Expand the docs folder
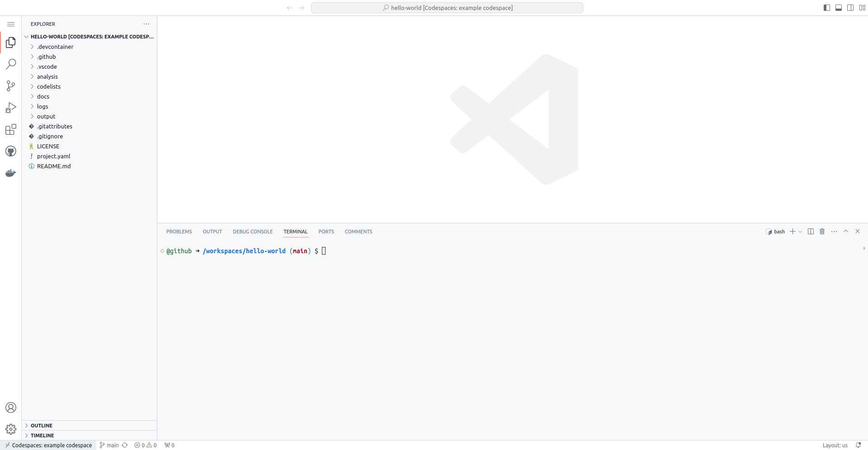Screen dimensions: 868x450 pos(90,96)
